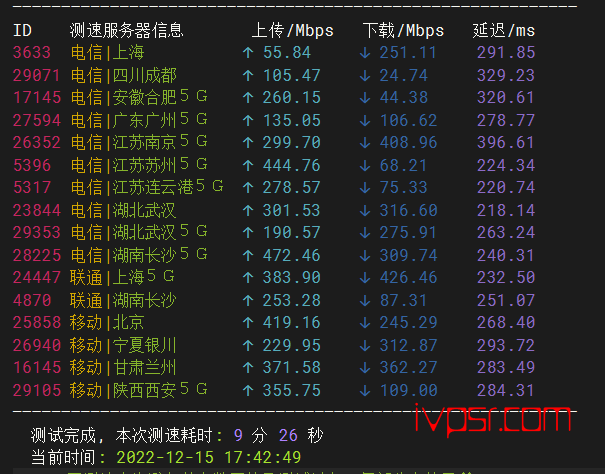
Task: Click server name 电信|江苏连云港5G
Action: (x=147, y=188)
